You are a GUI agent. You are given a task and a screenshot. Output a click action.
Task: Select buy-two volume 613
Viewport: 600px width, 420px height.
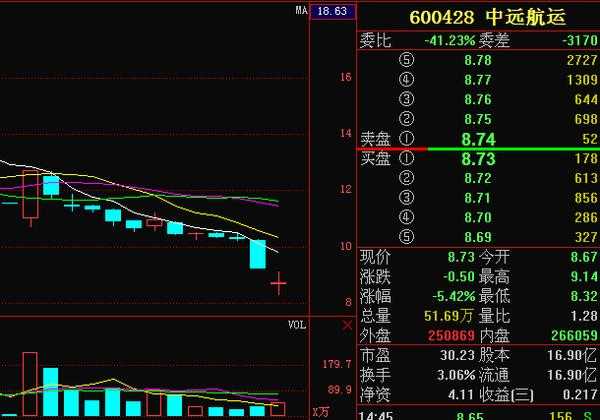586,178
